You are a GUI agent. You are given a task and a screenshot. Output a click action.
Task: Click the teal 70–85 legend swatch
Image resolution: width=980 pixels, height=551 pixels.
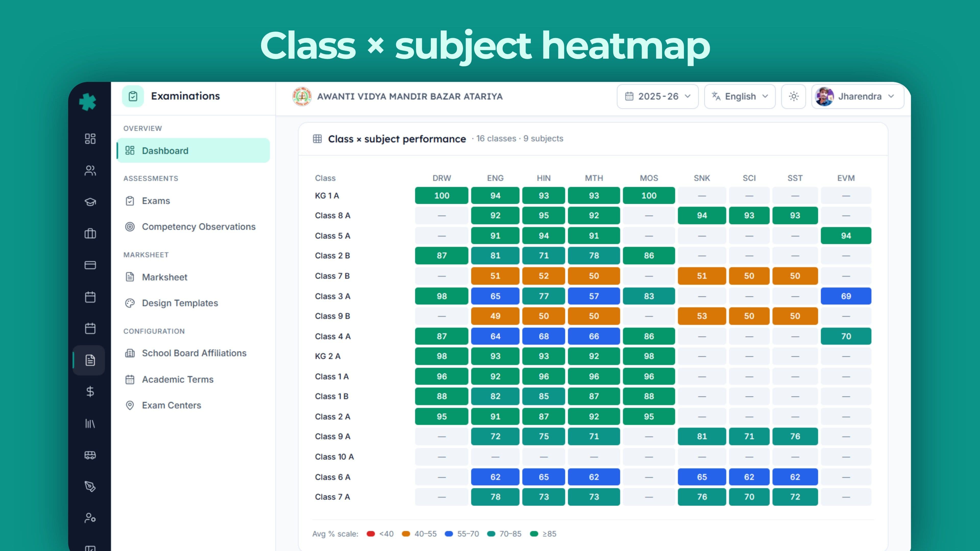(x=491, y=534)
